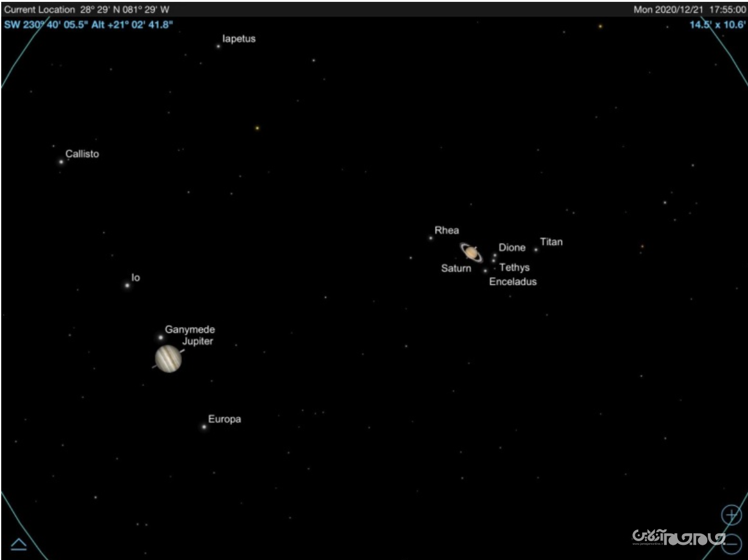Click the SW azimuth altitude coordinates readout
This screenshot has width=748, height=560.
(x=88, y=25)
